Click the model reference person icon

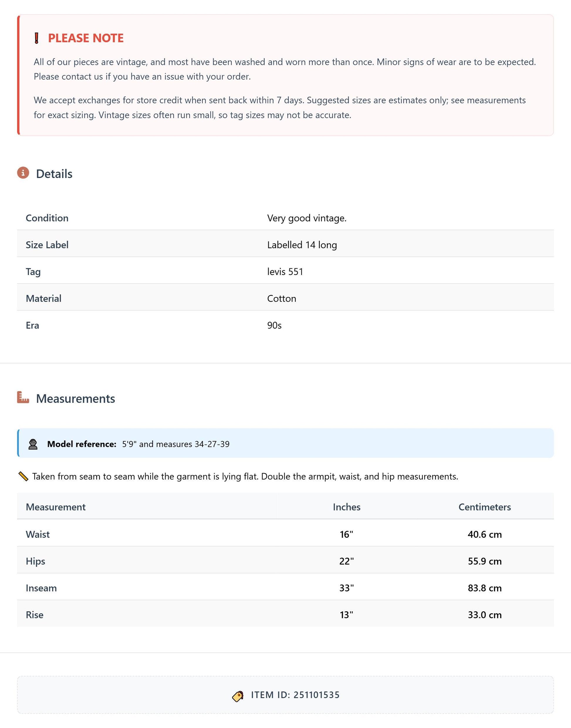point(33,444)
